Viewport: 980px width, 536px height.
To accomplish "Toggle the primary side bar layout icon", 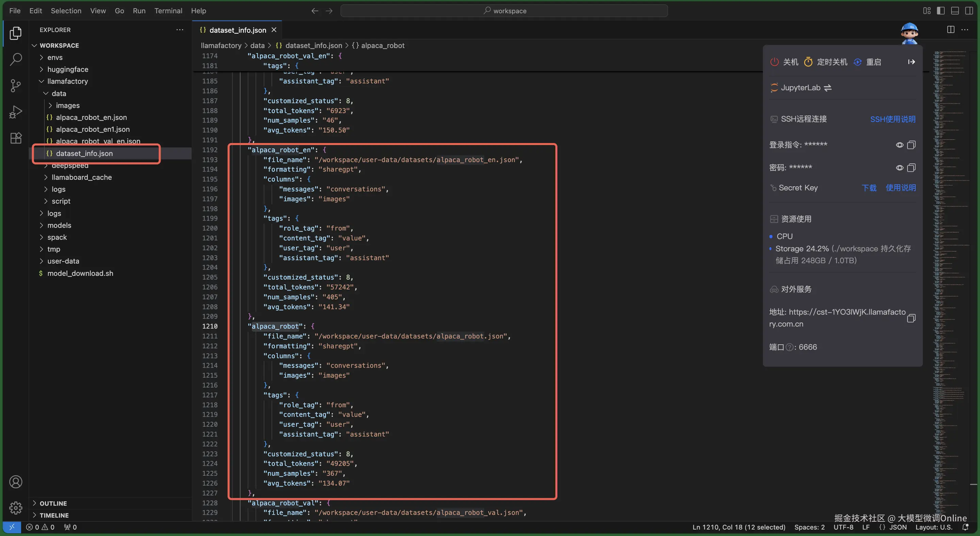I will pyautogui.click(x=941, y=11).
